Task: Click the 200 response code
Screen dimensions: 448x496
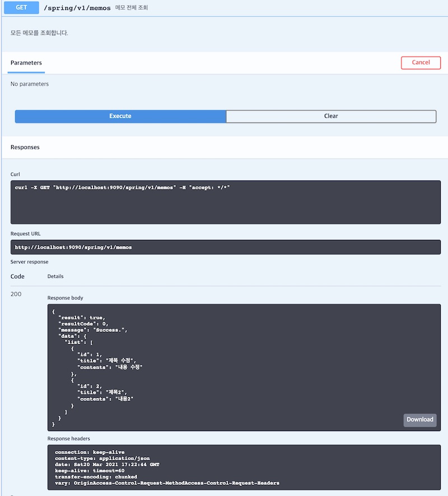Action: (16, 294)
